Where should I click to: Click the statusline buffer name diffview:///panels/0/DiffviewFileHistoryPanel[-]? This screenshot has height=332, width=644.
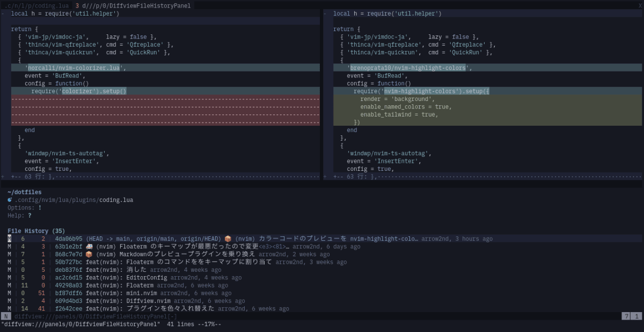click(x=96, y=316)
